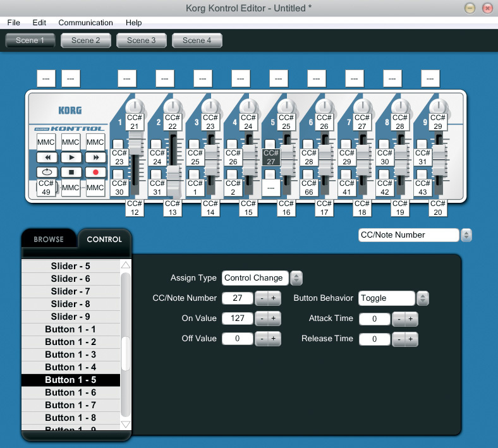Click slider 1 label CC# 12

click(x=135, y=208)
